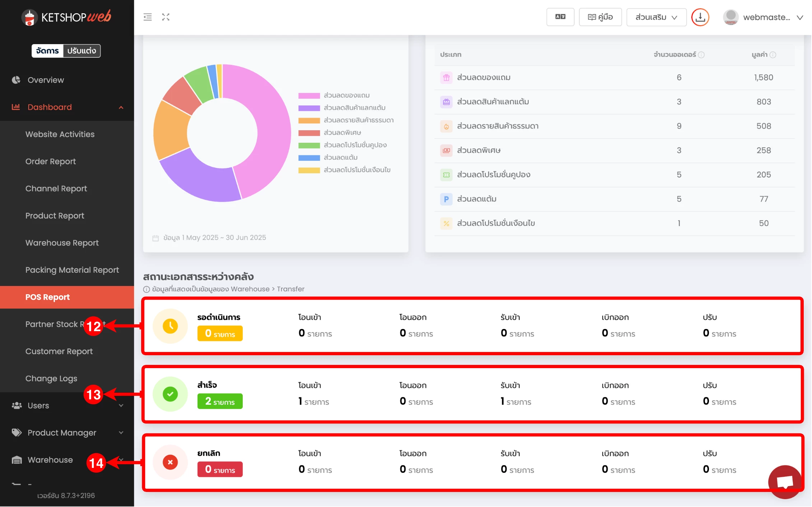Open the คู่มือ manual button
812x507 pixels.
click(600, 17)
